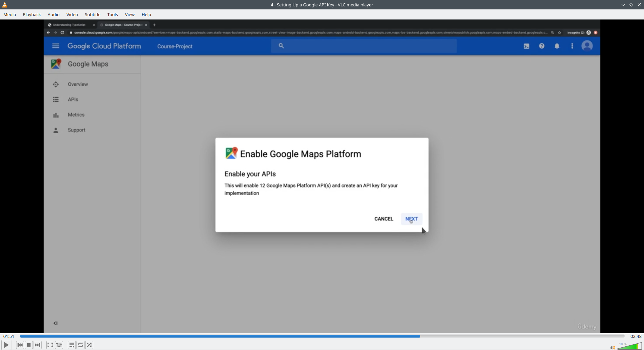Click CANCEL in the Enable APIs dialog

[384, 219]
